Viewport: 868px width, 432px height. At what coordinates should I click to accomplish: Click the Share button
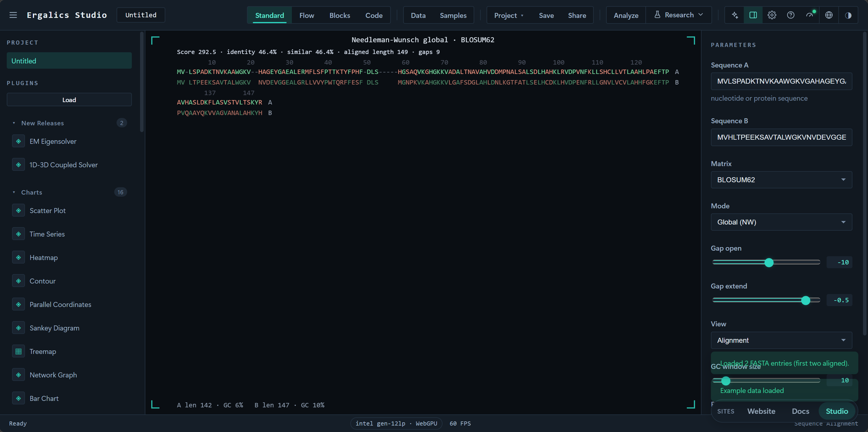(577, 16)
